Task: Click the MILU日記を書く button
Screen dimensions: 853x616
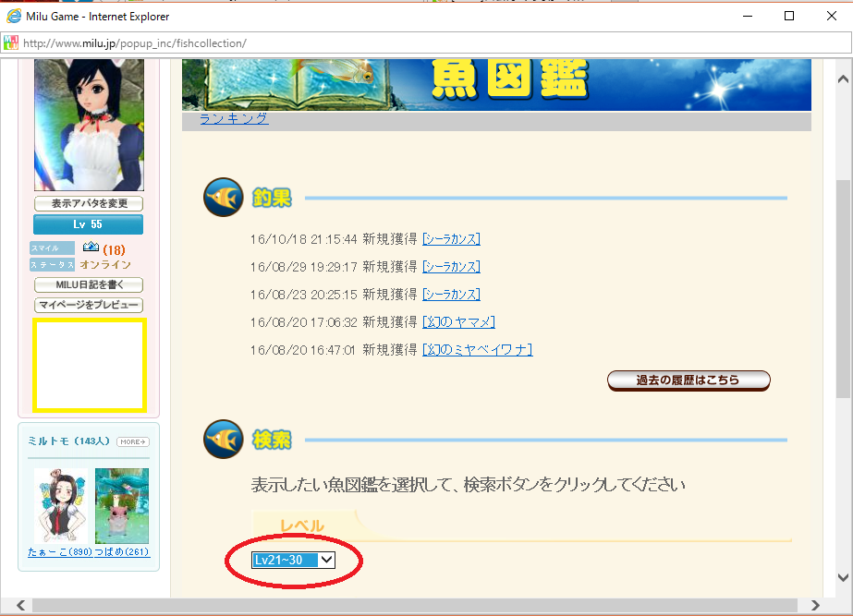Action: click(x=89, y=285)
